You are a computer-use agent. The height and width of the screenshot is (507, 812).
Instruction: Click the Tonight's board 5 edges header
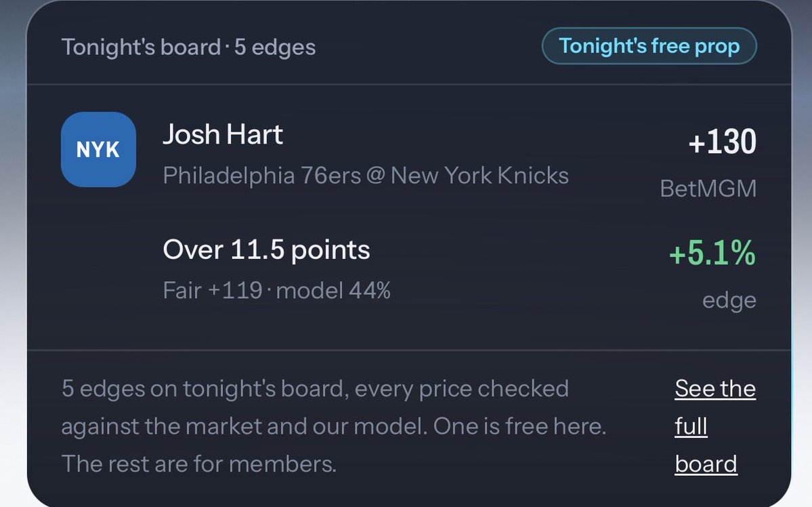click(x=188, y=47)
